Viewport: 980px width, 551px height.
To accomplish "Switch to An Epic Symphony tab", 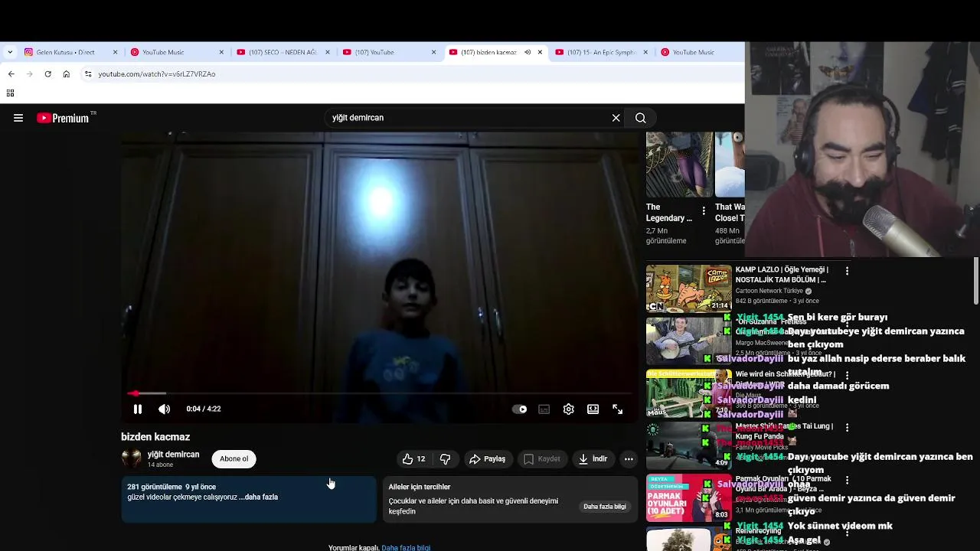I will point(599,52).
